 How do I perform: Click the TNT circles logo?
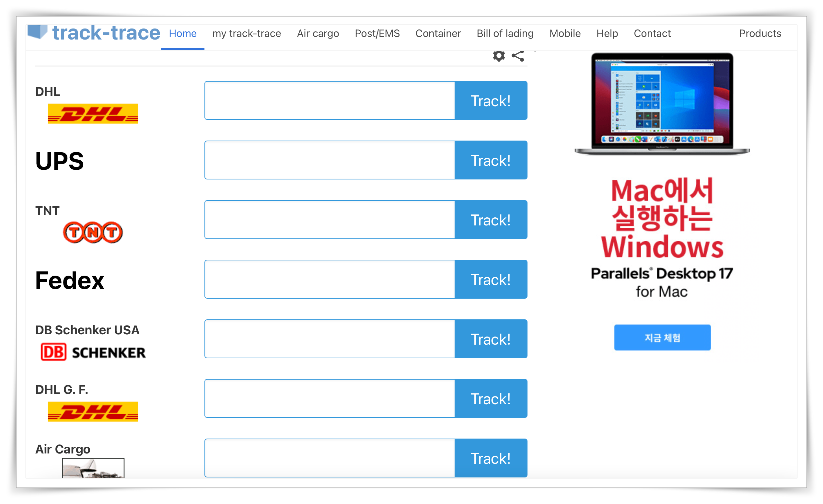tap(93, 232)
